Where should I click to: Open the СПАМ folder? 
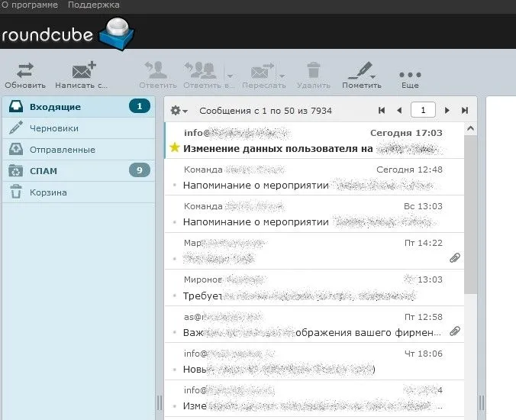pyautogui.click(x=44, y=171)
